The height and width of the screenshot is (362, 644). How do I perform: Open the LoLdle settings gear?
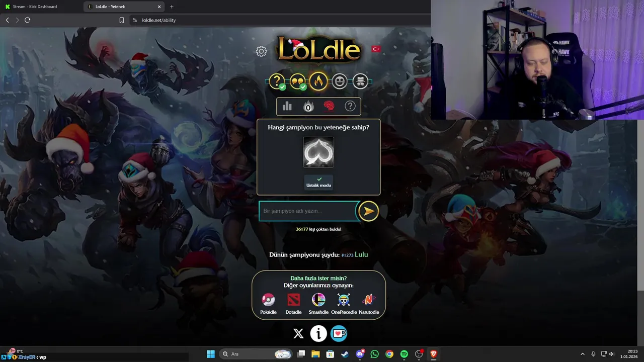pos(261,51)
